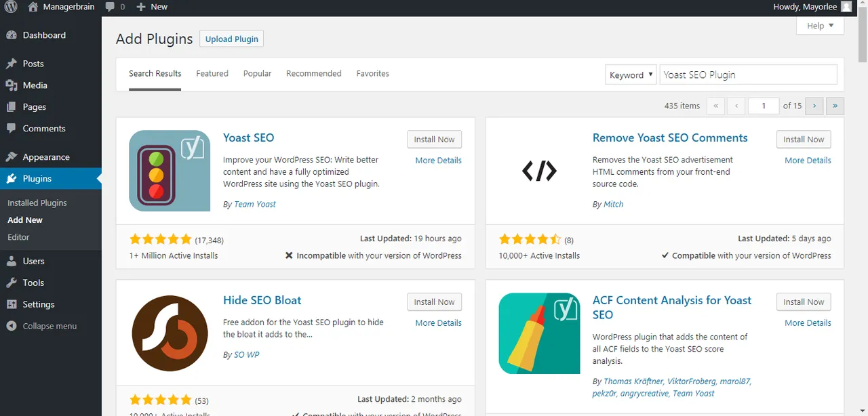Open the Yoast SEO plugin title link

[249, 138]
